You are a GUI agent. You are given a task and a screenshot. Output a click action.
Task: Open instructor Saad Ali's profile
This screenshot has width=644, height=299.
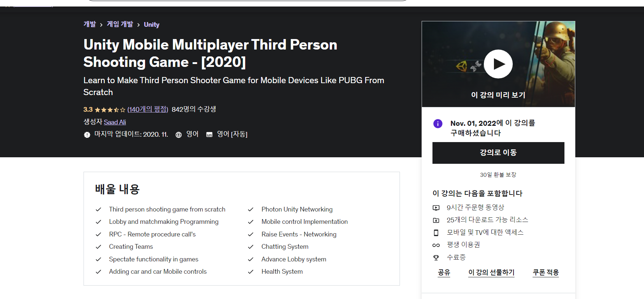click(115, 122)
